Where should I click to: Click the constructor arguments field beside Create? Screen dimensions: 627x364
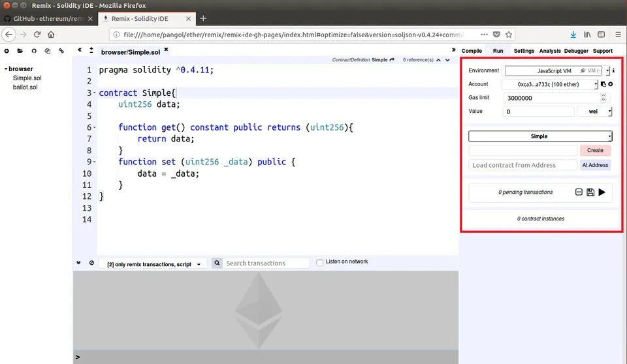[x=522, y=150]
